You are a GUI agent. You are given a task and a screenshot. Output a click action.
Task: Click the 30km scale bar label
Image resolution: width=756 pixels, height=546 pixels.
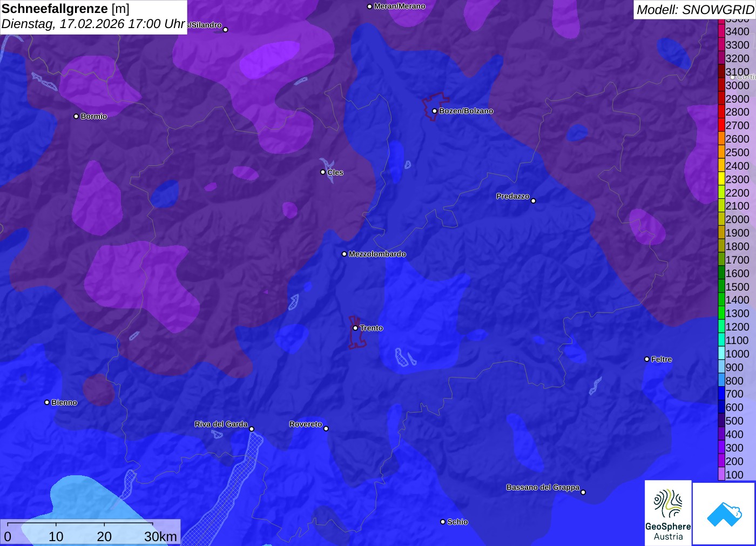(160, 536)
